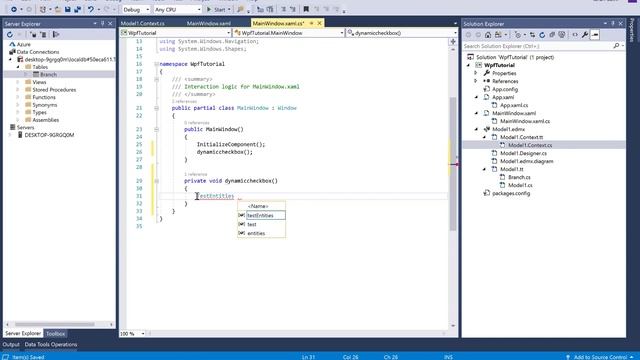Screen dimensions: 640x360
Task: Select packages.config in Solution Explorer
Action: (511, 193)
